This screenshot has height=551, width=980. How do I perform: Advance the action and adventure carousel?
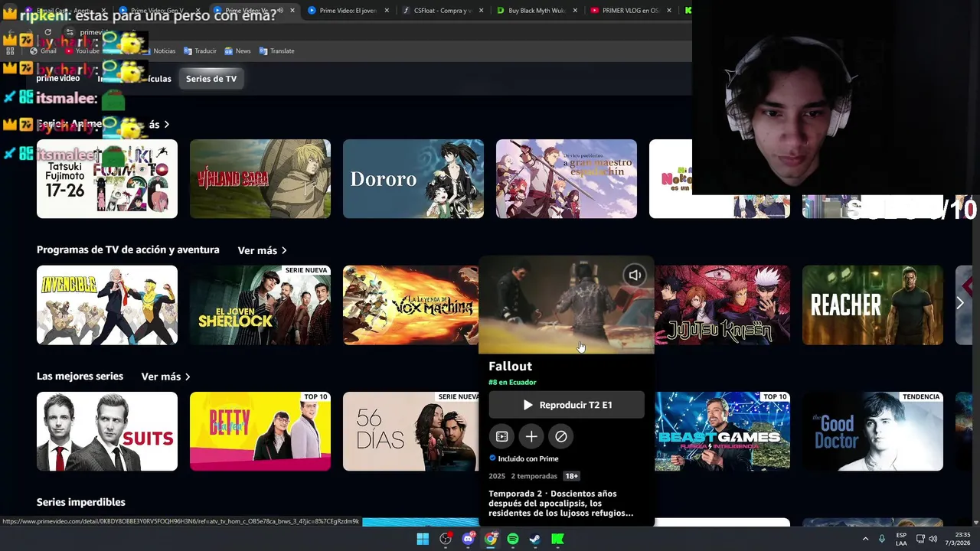pos(960,304)
